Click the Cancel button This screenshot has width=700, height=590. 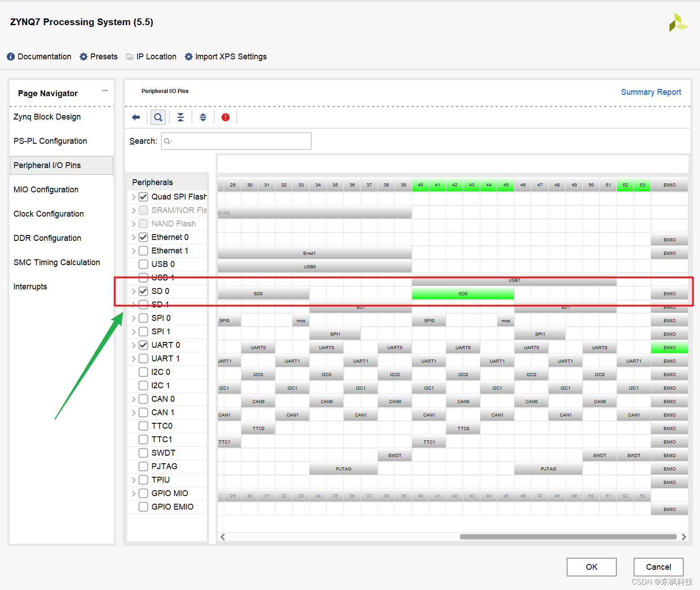(659, 567)
